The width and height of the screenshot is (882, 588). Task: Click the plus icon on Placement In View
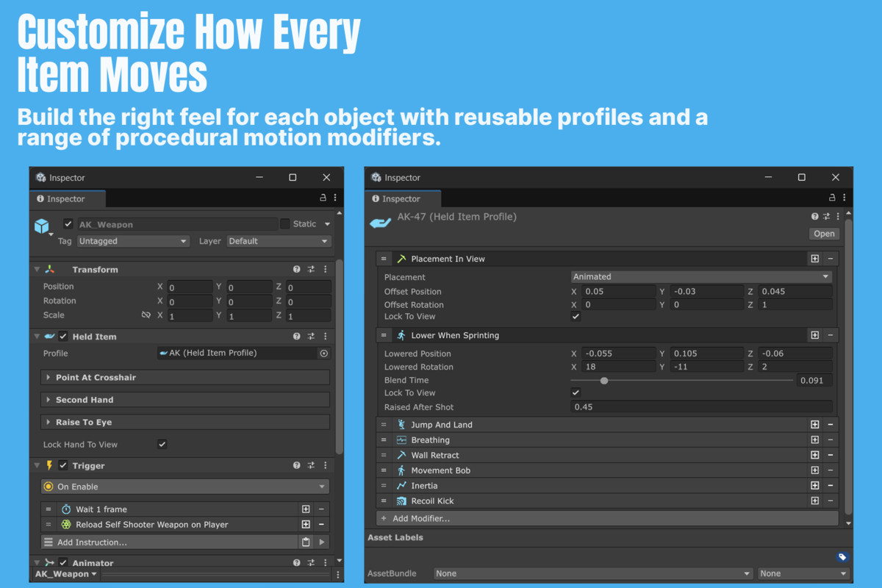815,259
